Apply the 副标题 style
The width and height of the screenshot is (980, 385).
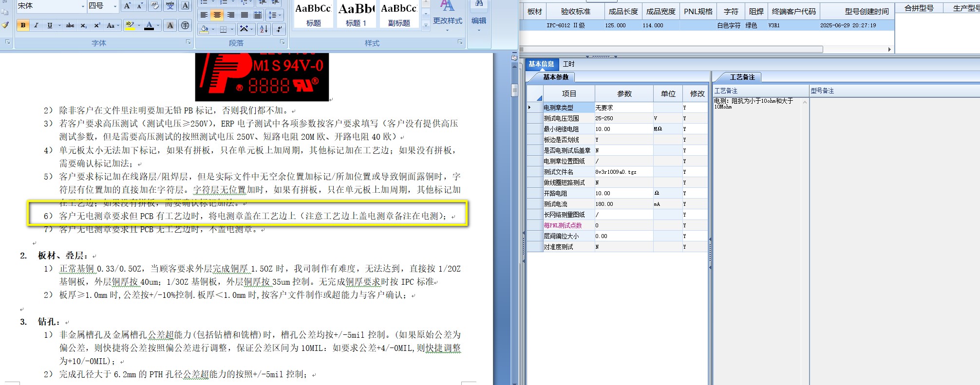click(x=399, y=14)
